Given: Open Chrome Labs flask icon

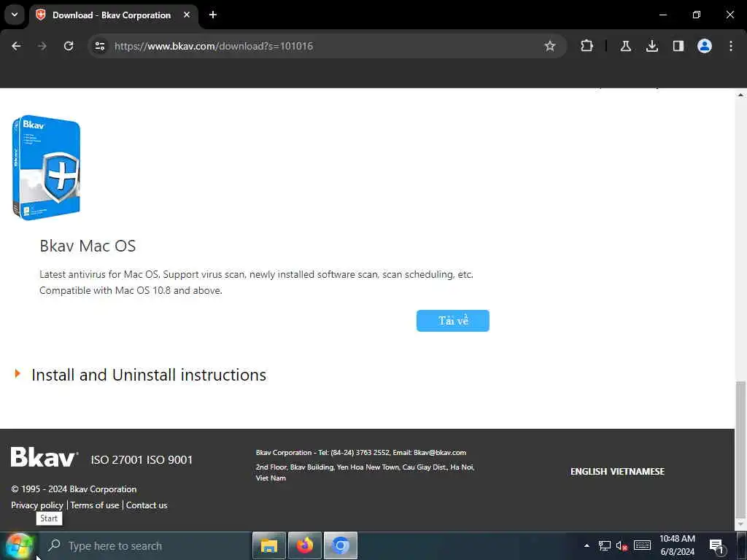Looking at the screenshot, I should [x=625, y=46].
